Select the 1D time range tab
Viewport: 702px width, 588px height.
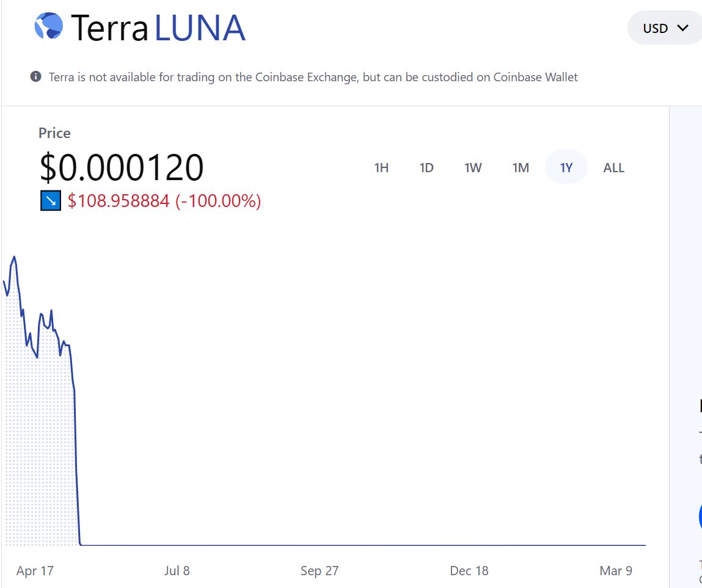426,167
